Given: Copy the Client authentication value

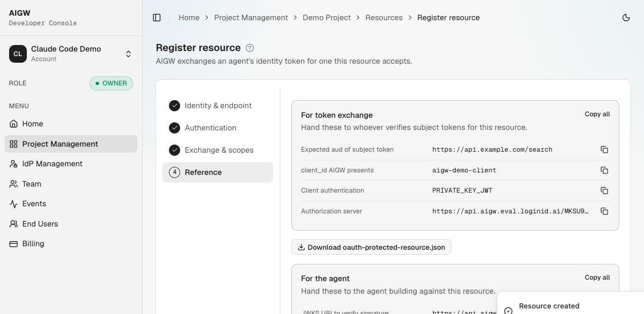Looking at the screenshot, I should point(604,191).
